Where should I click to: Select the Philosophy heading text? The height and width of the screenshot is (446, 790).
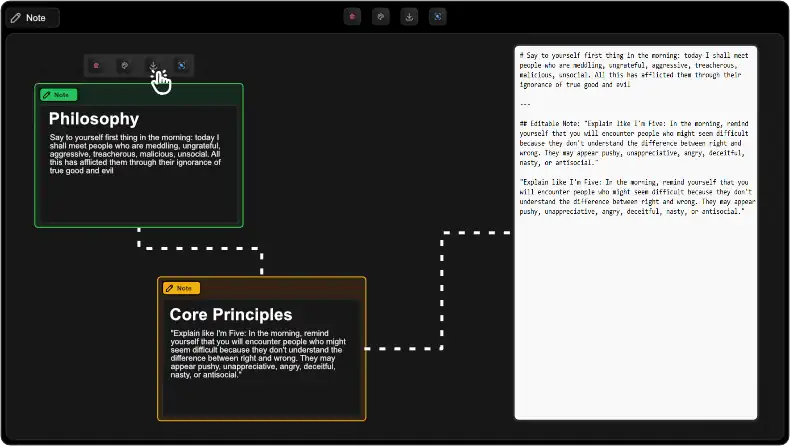94,119
